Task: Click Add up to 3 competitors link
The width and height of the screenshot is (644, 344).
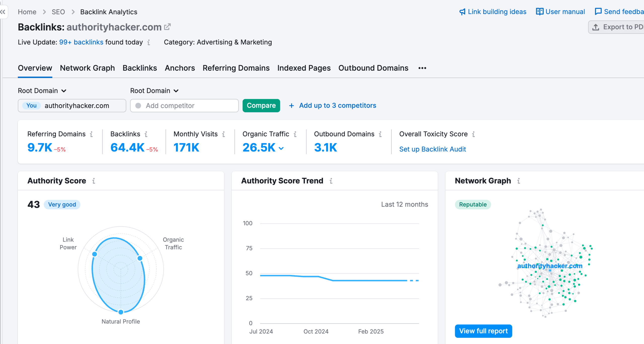Action: pos(338,105)
